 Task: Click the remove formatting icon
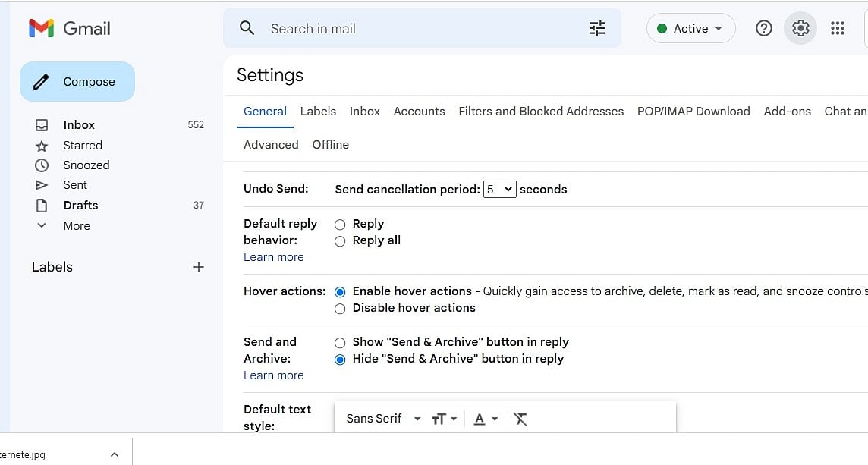point(520,419)
